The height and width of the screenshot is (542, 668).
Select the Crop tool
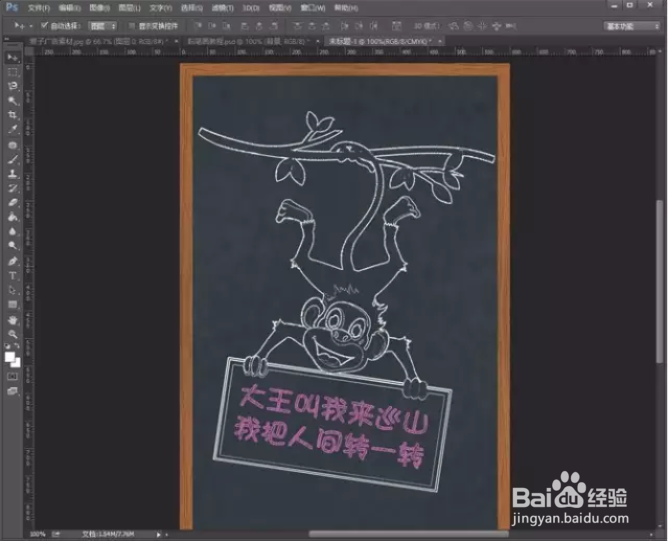(12, 115)
